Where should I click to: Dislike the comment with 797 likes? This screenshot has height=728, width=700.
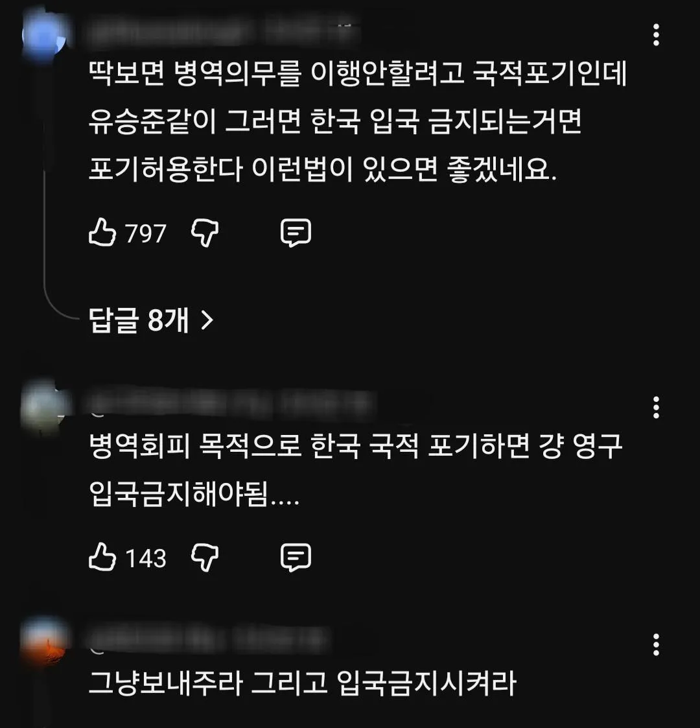[x=205, y=233]
